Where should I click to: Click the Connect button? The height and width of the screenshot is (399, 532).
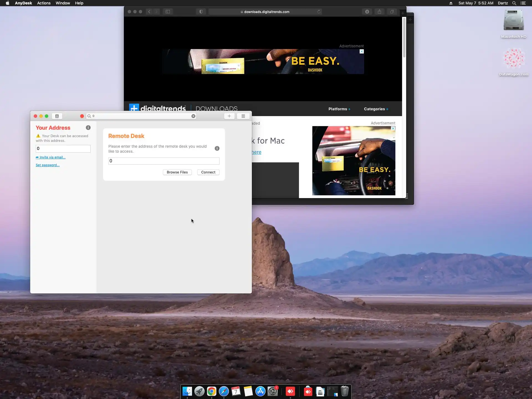(x=208, y=172)
